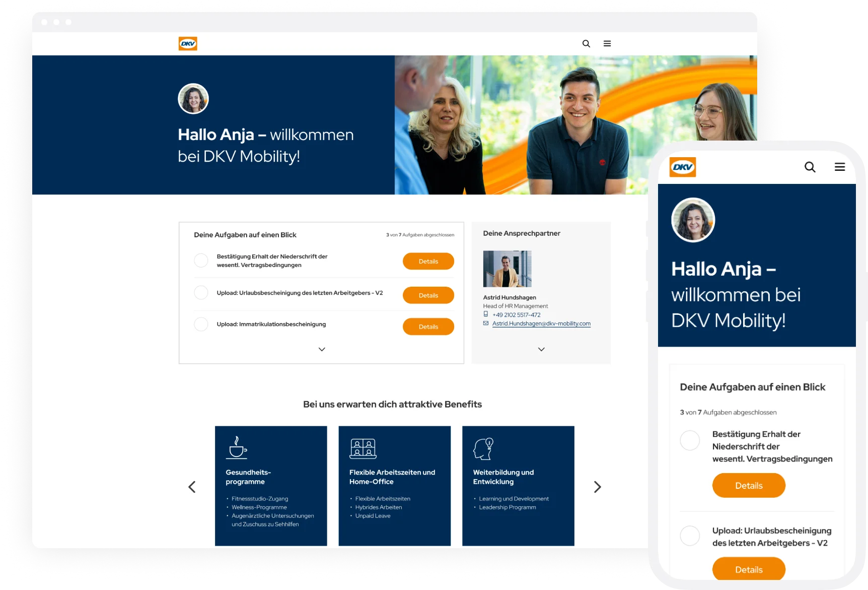
Task: Click the Wellness-Programme list item
Action: pos(259,507)
